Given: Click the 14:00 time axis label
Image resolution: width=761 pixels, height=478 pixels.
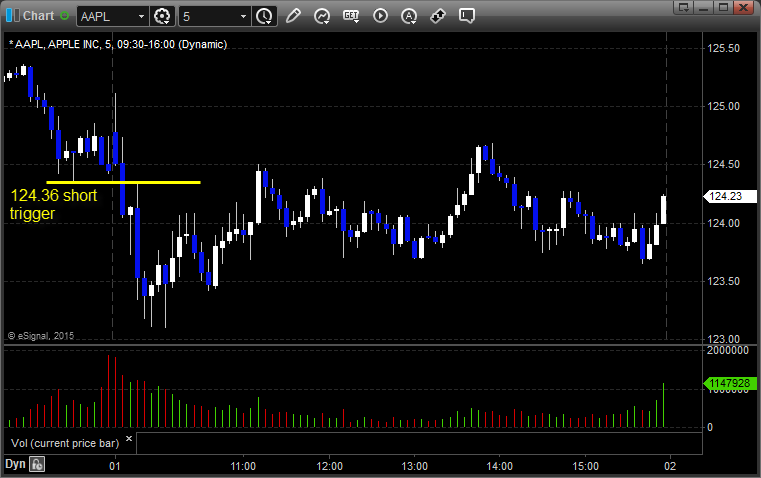Looking at the screenshot, I should [x=500, y=466].
